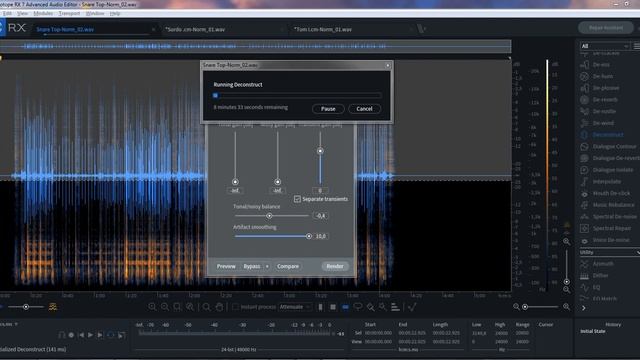The image size is (640, 360).
Task: Open the Help menu
Action: 115,13
